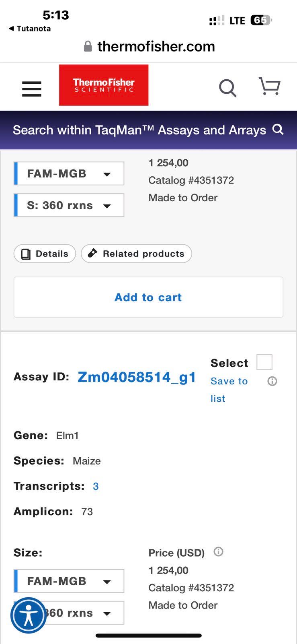Expand the upper FAM-MGB dropdown
This screenshot has width=297, height=644.
pos(69,173)
